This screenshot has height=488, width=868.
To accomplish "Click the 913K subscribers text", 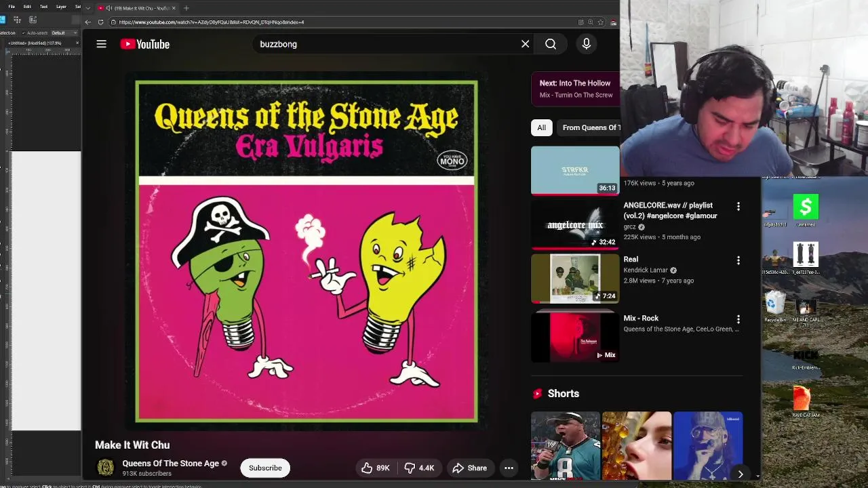I will tap(146, 474).
